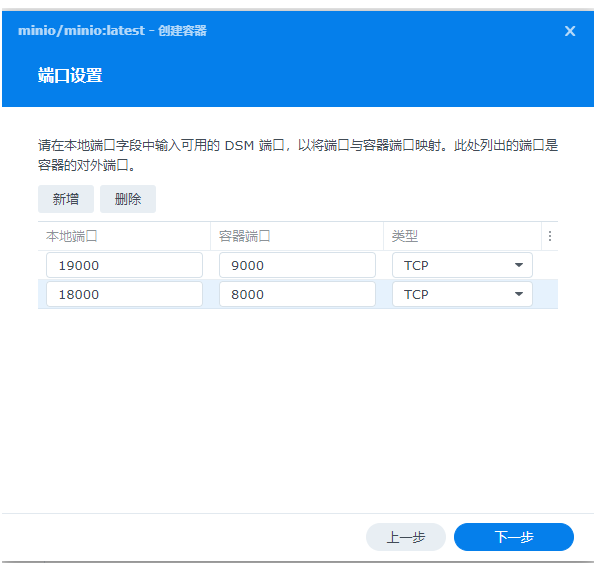Image resolution: width=616 pixels, height=586 pixels.
Task: Go back with 上一步 button
Action: tap(406, 537)
